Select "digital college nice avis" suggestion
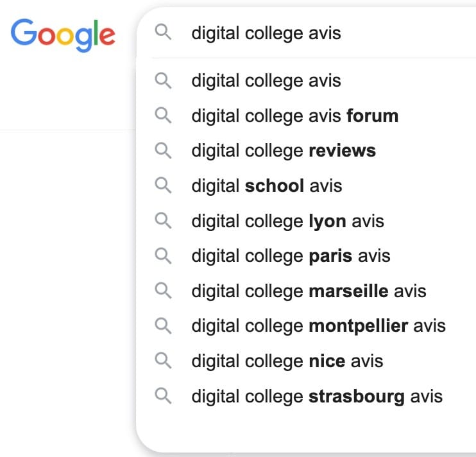Screen dimensions: 476x457 [x=287, y=361]
